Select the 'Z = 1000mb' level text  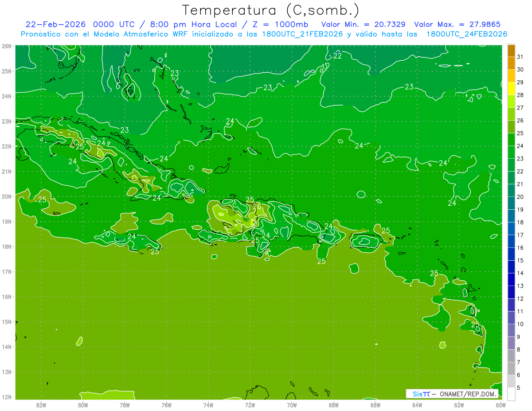click(x=280, y=24)
